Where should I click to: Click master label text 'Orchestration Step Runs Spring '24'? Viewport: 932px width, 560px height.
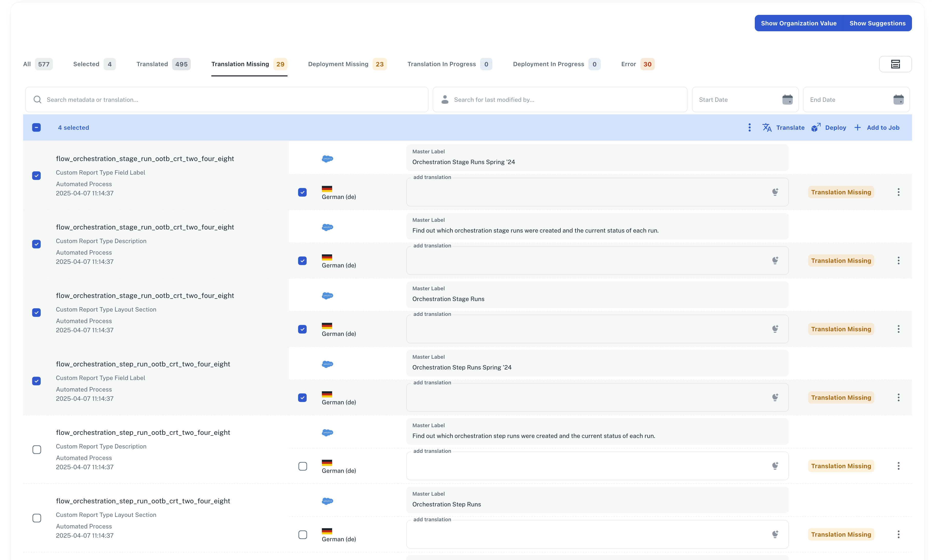pyautogui.click(x=462, y=367)
